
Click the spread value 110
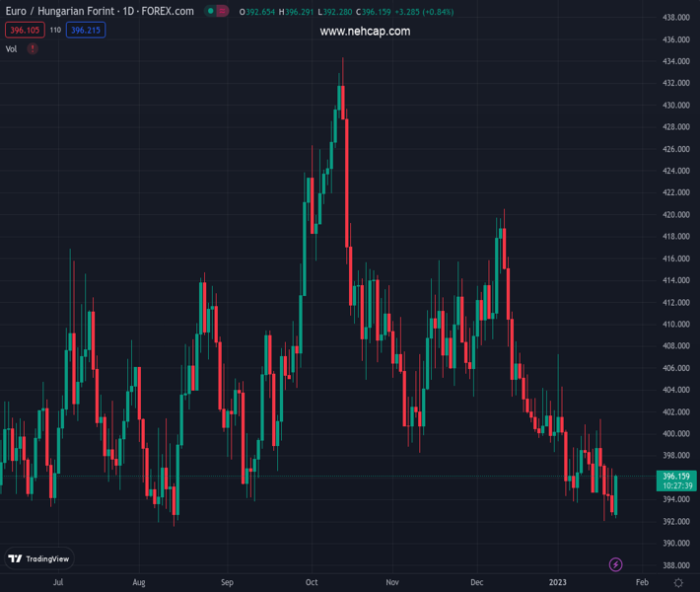tap(55, 31)
